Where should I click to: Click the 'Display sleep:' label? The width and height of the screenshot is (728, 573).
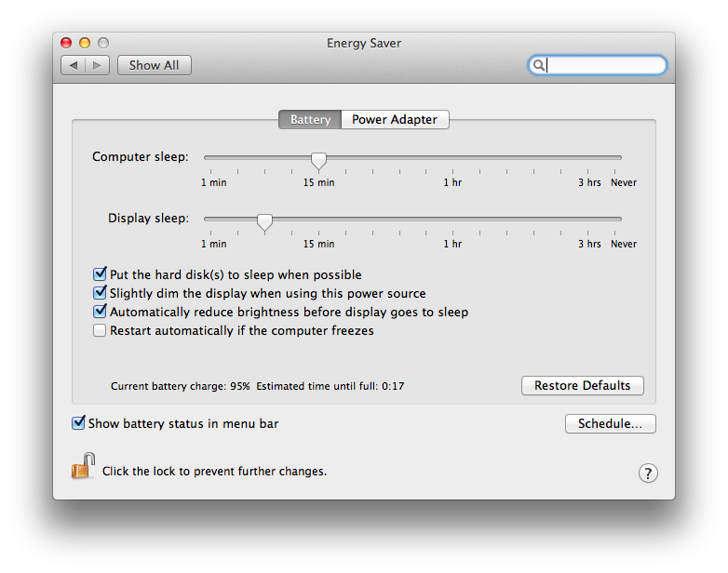tap(149, 218)
